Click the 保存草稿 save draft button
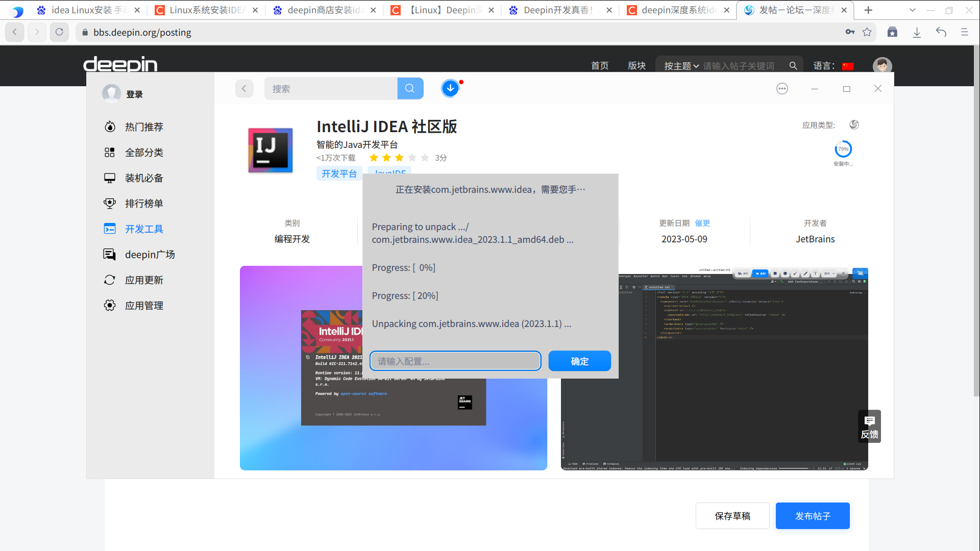980x551 pixels. (x=732, y=516)
